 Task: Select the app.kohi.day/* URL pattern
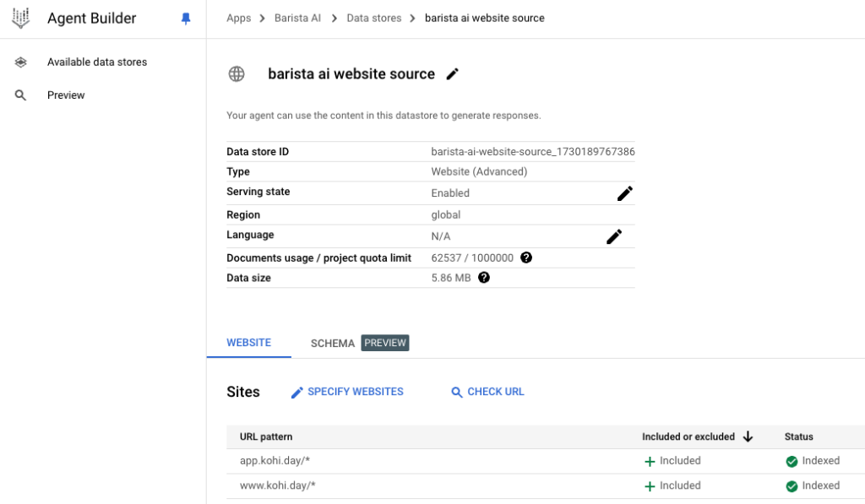coord(275,460)
